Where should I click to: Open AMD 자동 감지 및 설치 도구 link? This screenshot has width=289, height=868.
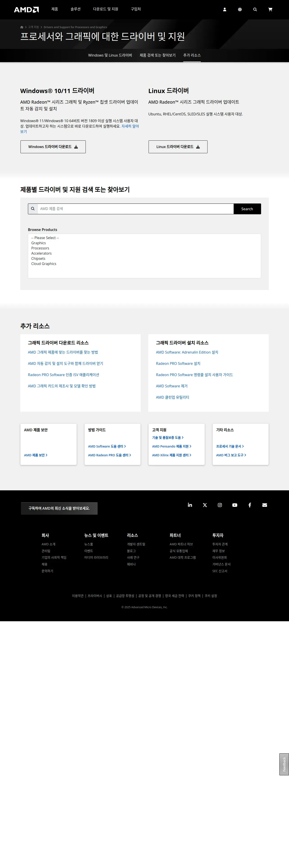coord(65,363)
